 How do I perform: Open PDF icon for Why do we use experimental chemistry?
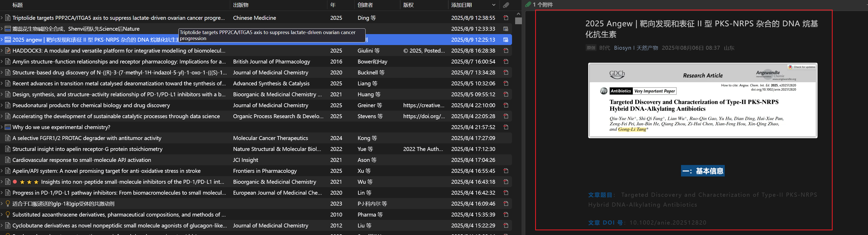pos(506,127)
